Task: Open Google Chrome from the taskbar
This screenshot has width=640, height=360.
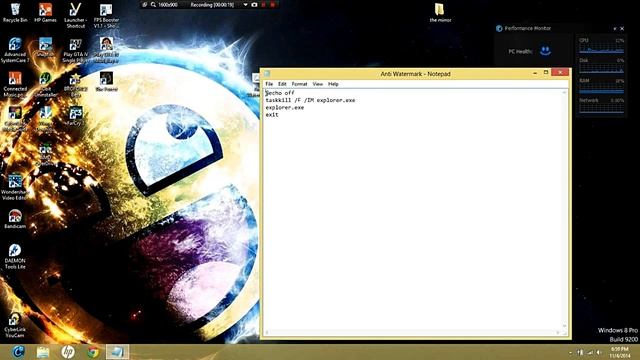Action: click(93, 352)
